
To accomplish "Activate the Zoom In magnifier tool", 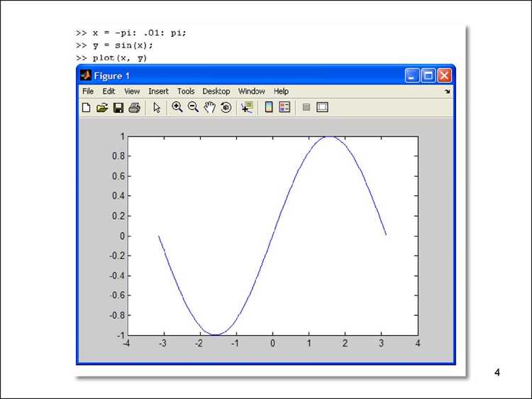I will (x=177, y=107).
